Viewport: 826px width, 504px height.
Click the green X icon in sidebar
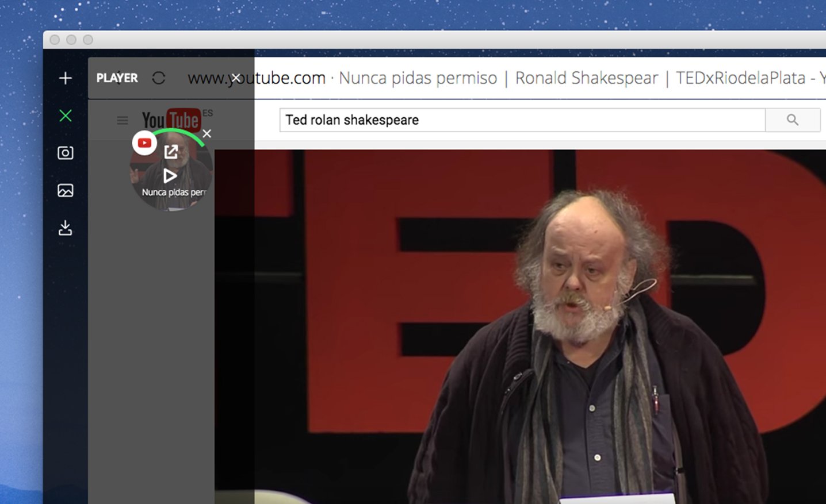pyautogui.click(x=66, y=116)
